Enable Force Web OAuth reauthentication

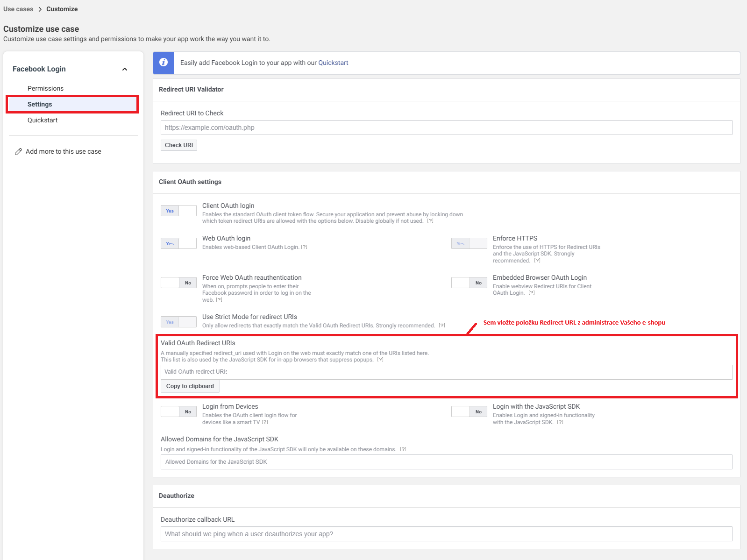pyautogui.click(x=178, y=283)
